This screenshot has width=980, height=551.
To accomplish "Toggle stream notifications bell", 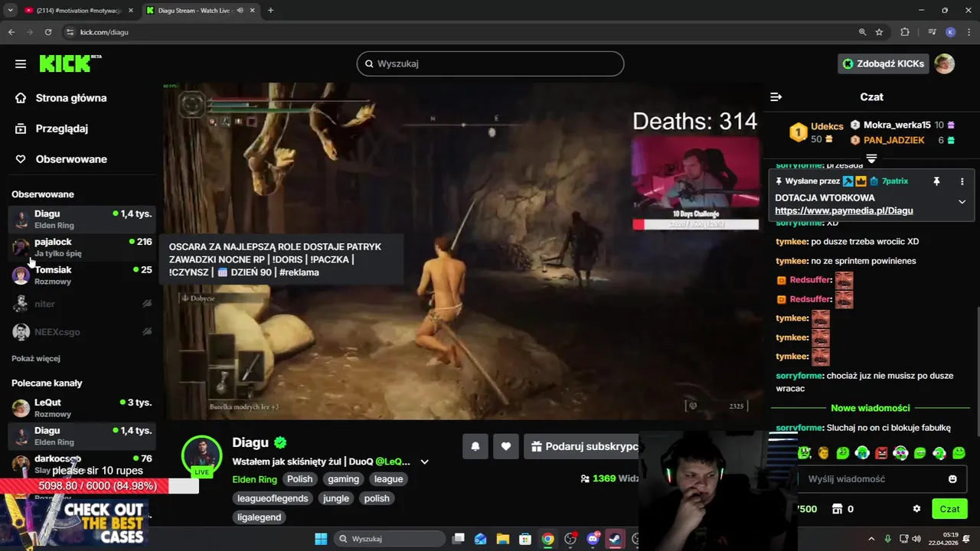I will coord(475,446).
